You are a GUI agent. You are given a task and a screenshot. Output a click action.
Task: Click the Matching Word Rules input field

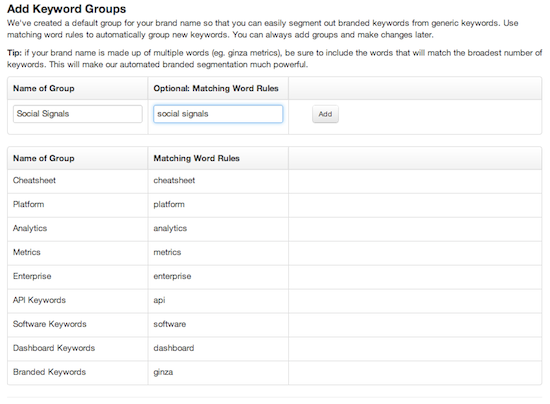pyautogui.click(x=218, y=114)
